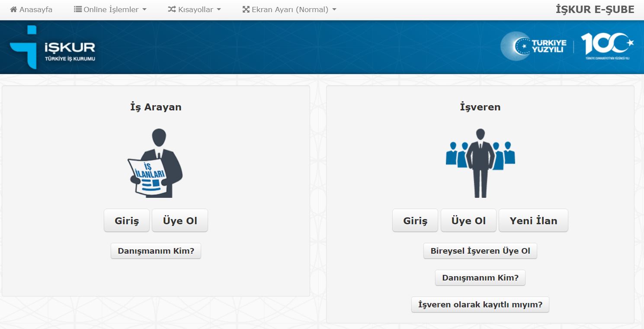
Task: Click the list icon beside Online İşlemler
Action: [78, 9]
